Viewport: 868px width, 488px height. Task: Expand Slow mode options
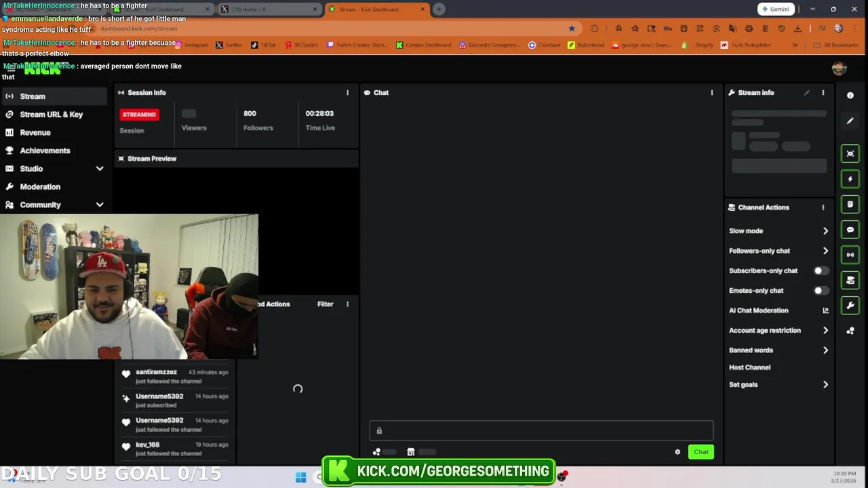(x=825, y=231)
